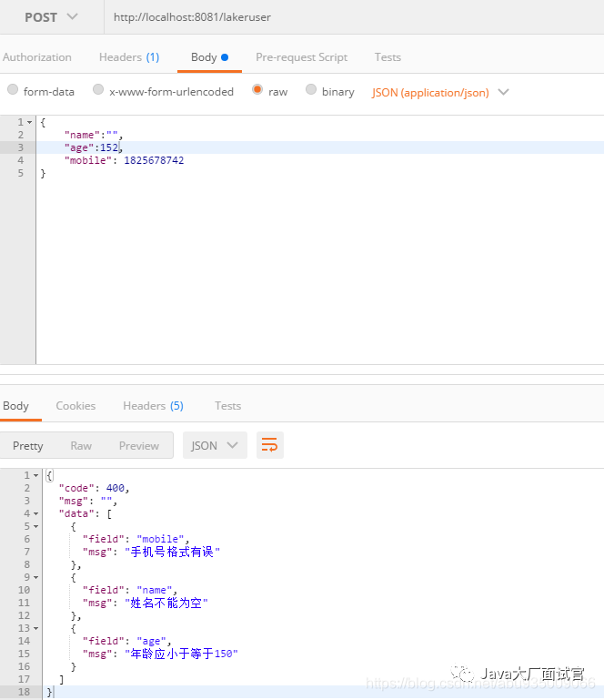Viewport: 604px width, 700px height.
Task: Select the x-www-form-urlencoded radio option
Action: tap(98, 90)
